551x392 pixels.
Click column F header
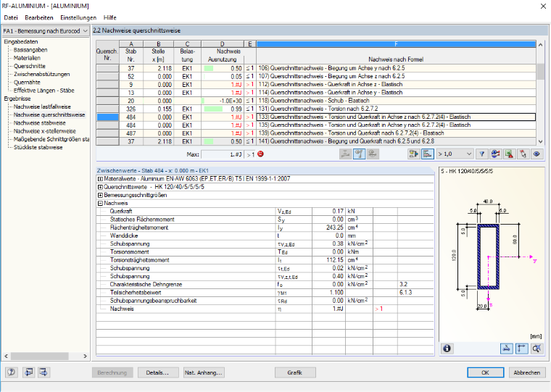[x=396, y=44]
